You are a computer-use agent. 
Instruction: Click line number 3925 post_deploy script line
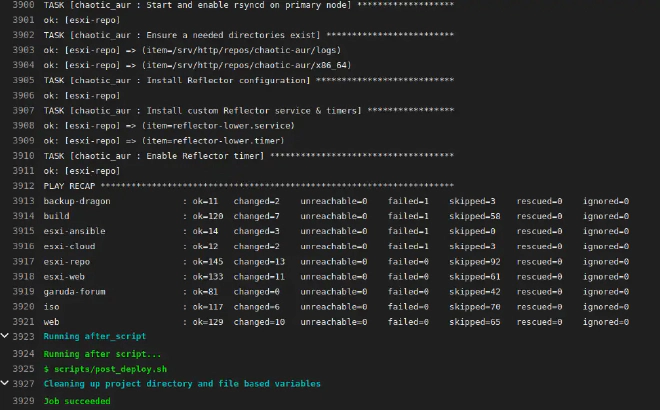point(20,368)
